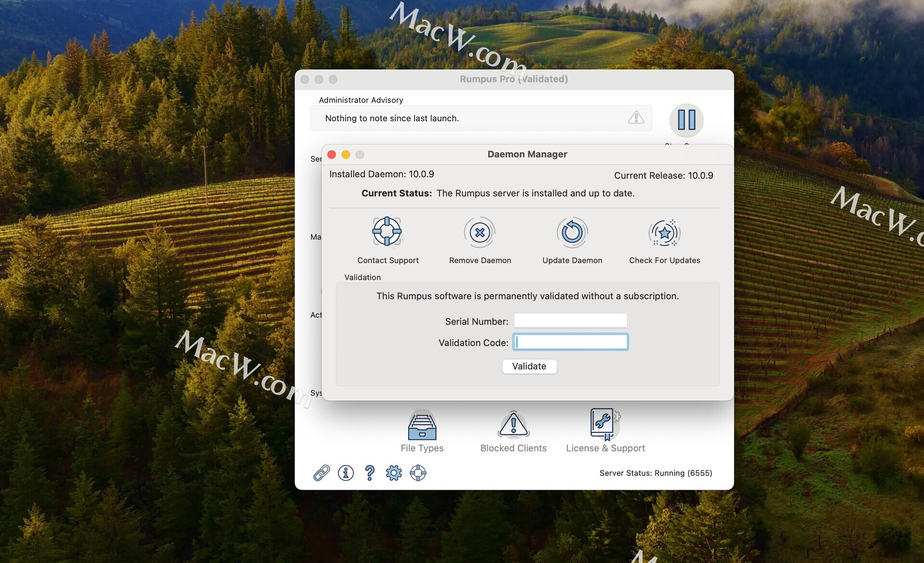Click the Contact Support label text
The width and height of the screenshot is (924, 563).
coord(388,261)
